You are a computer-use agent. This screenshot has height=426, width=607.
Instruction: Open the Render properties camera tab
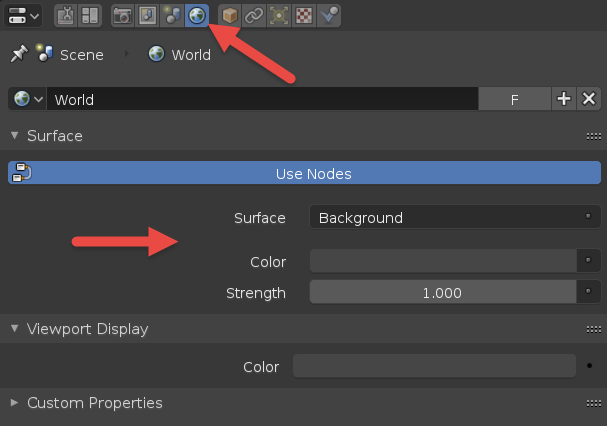(122, 16)
